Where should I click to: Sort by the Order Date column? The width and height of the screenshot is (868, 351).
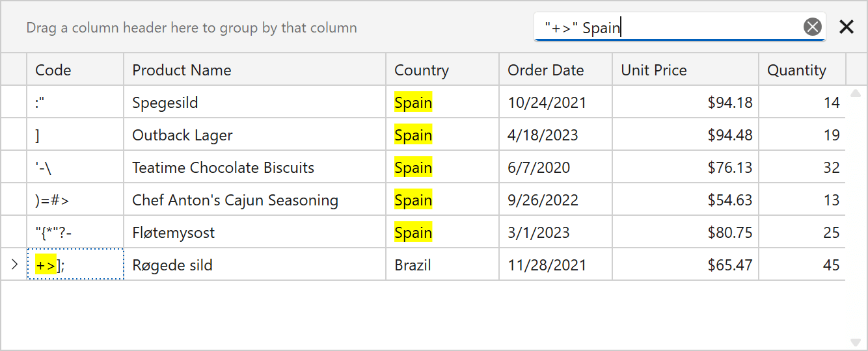(555, 70)
